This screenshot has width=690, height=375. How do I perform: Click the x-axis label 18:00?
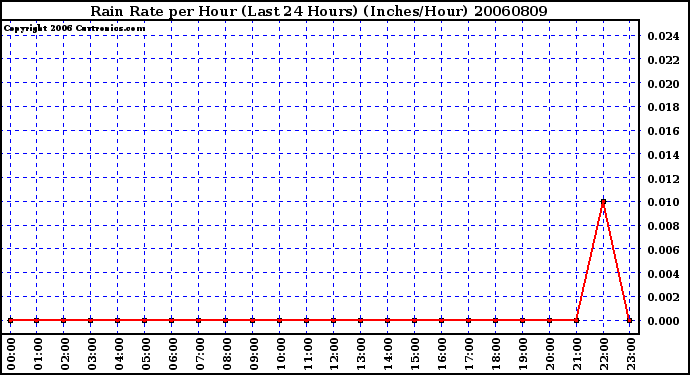(496, 354)
